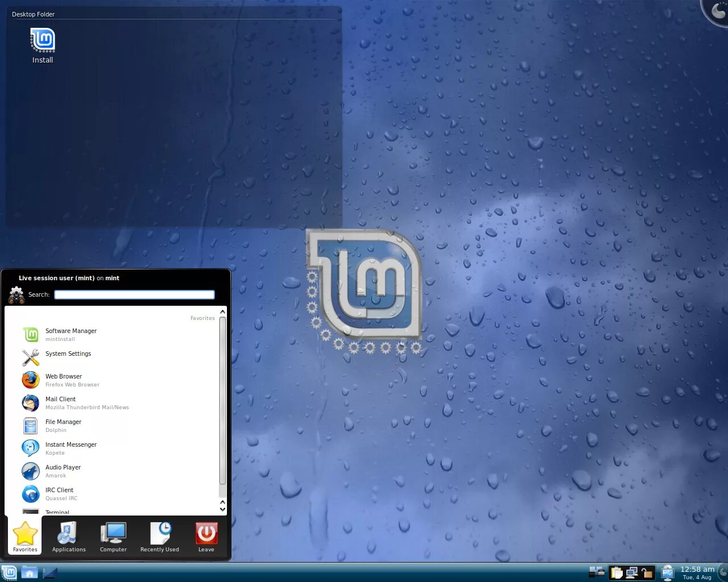The image size is (728, 582).
Task: Open the panel toolbox at right end
Action: click(723, 572)
